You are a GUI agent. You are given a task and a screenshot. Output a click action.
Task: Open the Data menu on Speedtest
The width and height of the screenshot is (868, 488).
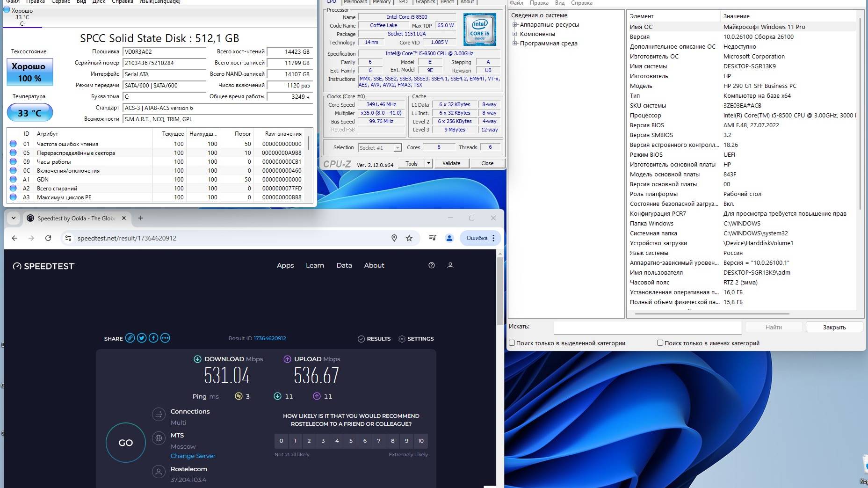click(344, 265)
